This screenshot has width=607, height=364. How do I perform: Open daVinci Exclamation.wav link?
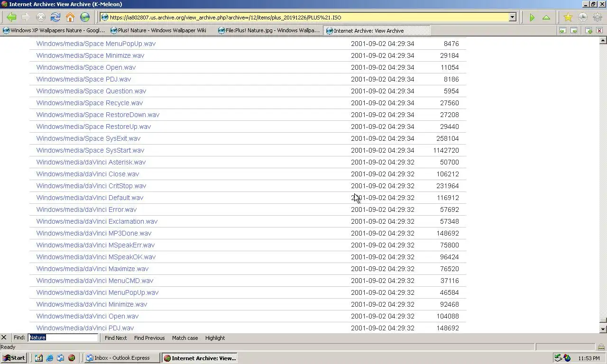(x=97, y=221)
